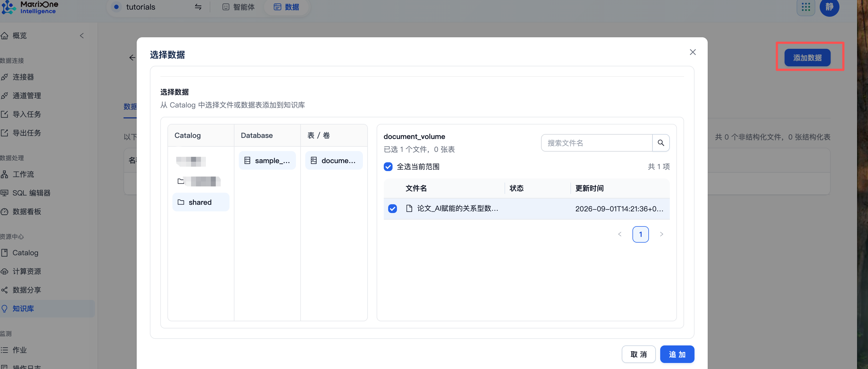Screen dimensions: 868x369
Task: Click the 概览 home icon
Action: pyautogui.click(x=4, y=36)
